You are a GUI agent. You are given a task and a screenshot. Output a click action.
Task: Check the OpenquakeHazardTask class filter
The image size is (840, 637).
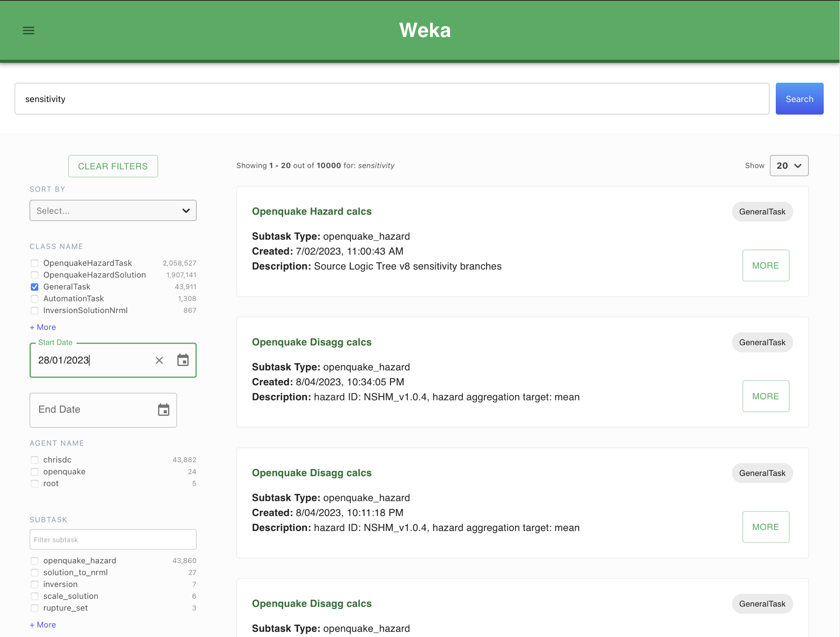(x=34, y=263)
